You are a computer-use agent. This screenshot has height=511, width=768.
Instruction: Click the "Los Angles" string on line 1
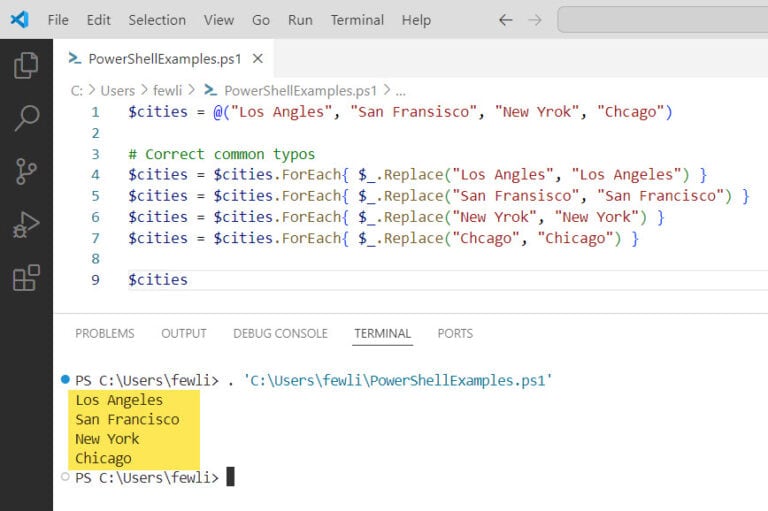(281, 112)
